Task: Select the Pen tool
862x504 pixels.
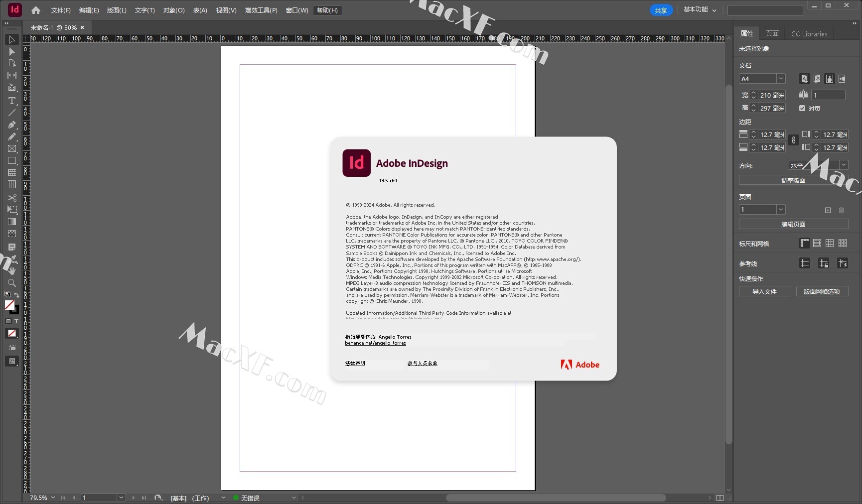Action: (12, 125)
